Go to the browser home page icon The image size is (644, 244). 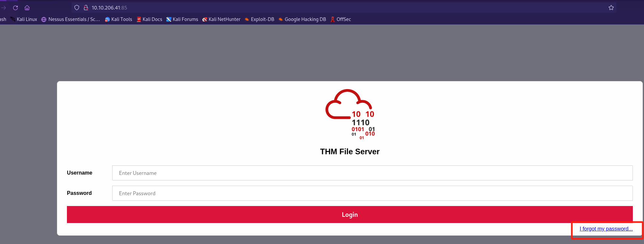click(27, 8)
